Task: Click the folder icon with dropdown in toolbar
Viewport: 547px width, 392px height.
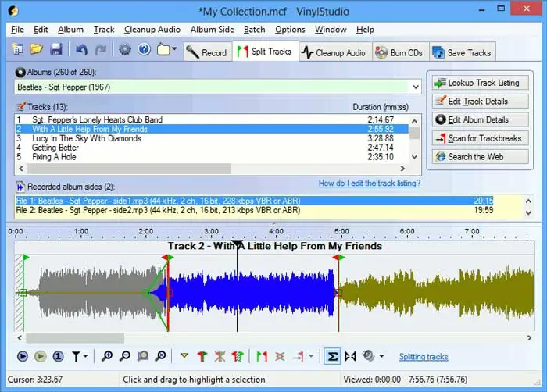Action: pyautogui.click(x=163, y=49)
